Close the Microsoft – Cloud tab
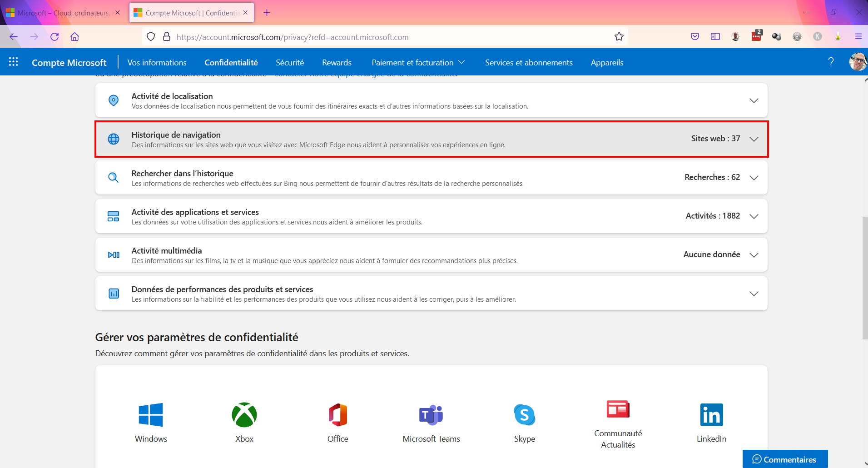Viewport: 868px width, 468px height. [118, 13]
